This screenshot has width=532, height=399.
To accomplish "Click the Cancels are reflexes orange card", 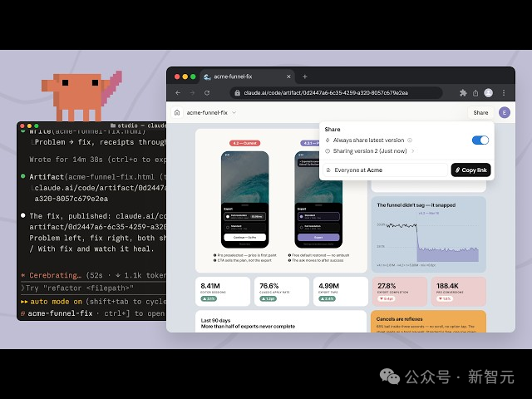I will coord(429,322).
